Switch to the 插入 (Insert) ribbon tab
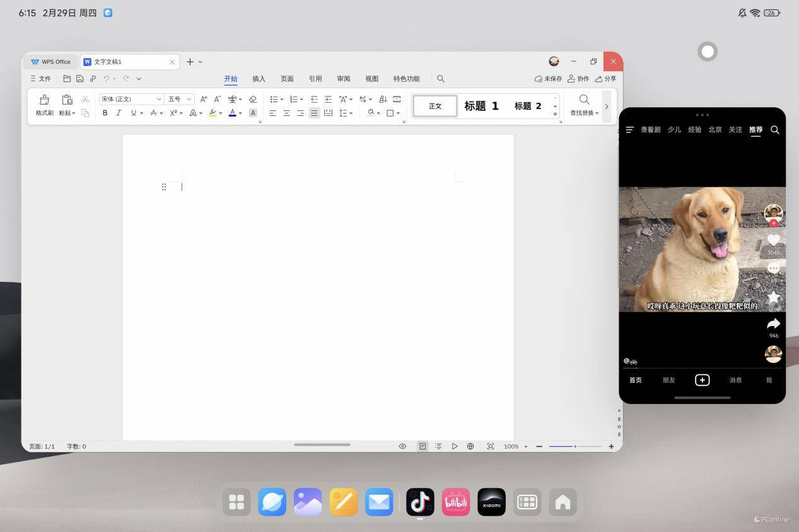Viewport: 799px width, 532px height. pos(259,79)
